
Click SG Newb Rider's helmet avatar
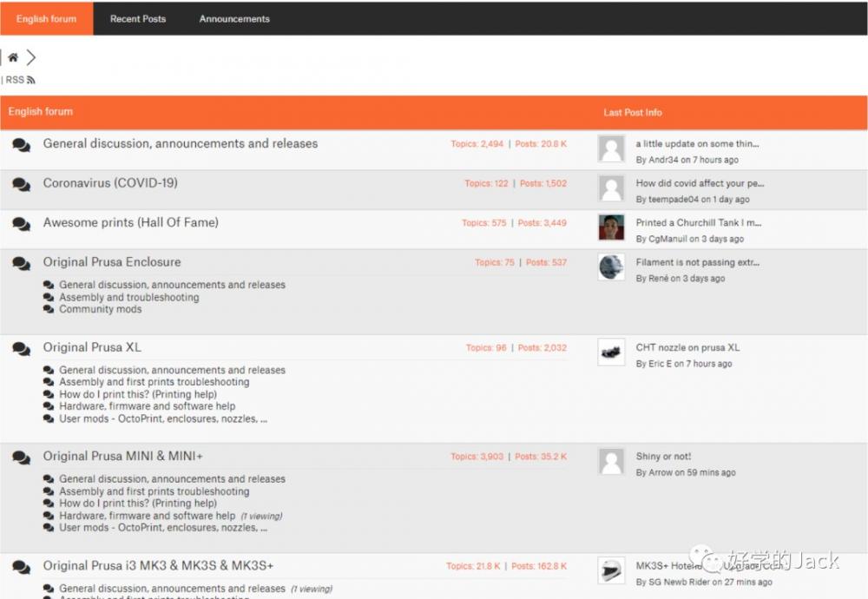tap(612, 570)
